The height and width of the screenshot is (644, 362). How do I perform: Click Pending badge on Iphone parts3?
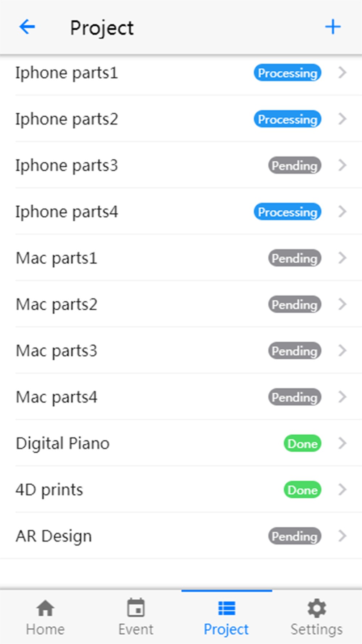[295, 166]
